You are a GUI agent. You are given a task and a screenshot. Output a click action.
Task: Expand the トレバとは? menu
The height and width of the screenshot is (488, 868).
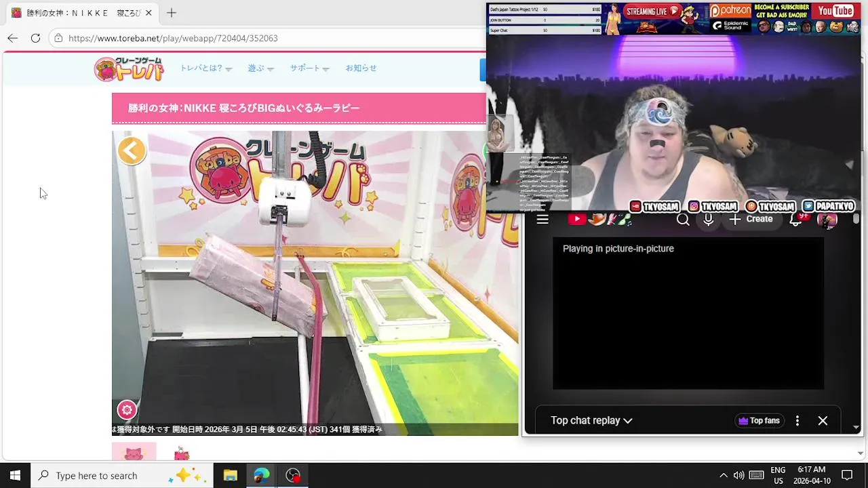tap(205, 68)
